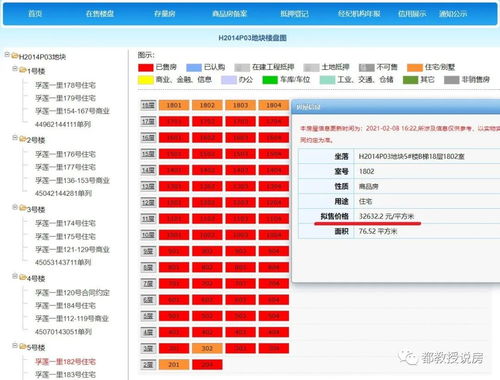Screen dimensions: 500x380
Task: Collapse the 4号楼 tree node
Action: pos(15,276)
